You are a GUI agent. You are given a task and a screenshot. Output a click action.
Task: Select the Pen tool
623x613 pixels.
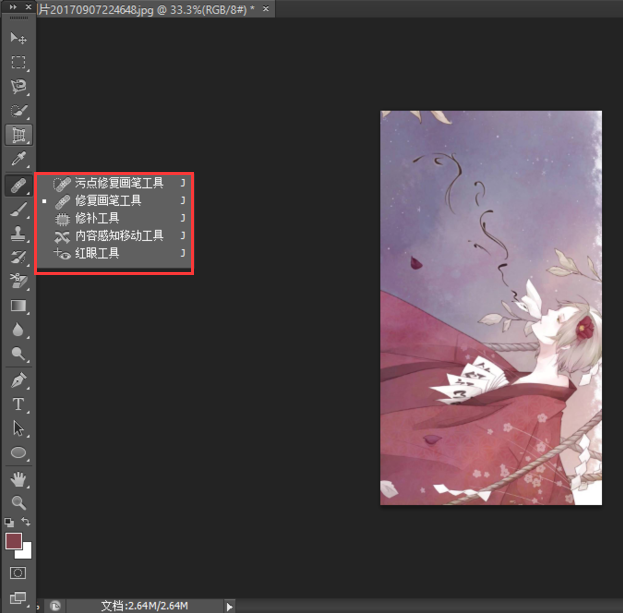18,381
